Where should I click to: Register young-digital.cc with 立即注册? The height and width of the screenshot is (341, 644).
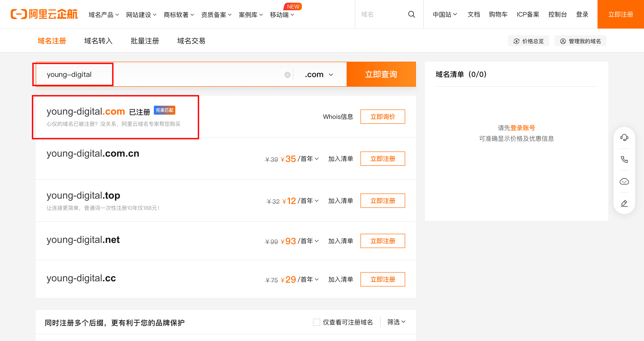pyautogui.click(x=383, y=279)
